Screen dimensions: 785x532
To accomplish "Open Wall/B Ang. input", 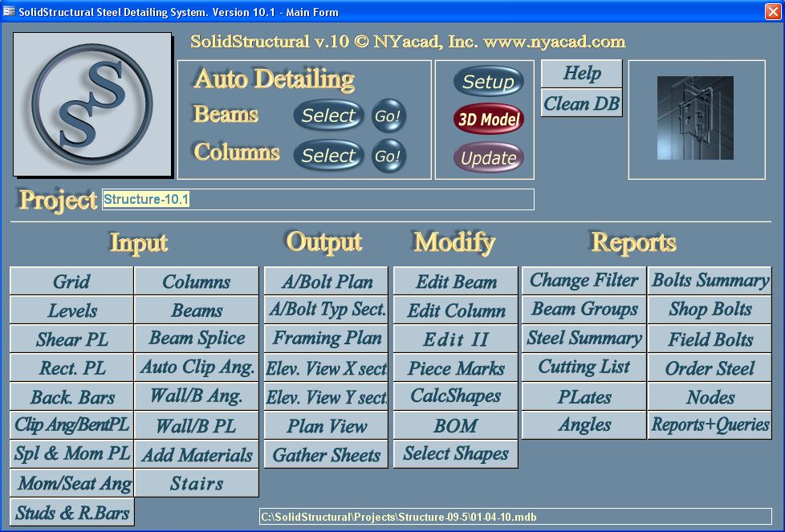I will point(196,396).
